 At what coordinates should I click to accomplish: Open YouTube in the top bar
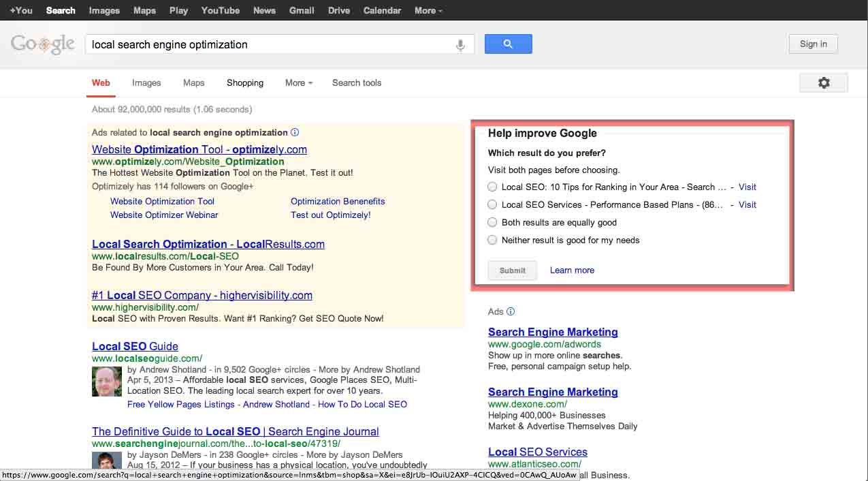click(x=221, y=10)
